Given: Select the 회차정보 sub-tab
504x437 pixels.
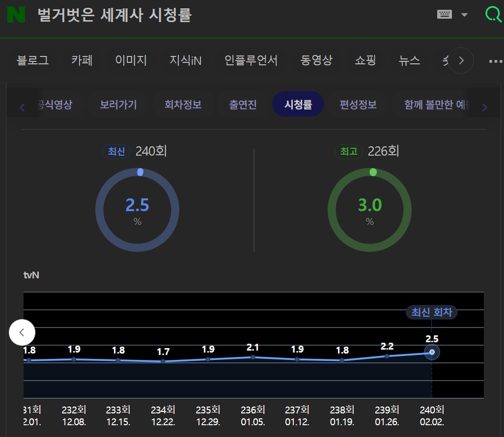Looking at the screenshot, I should tap(183, 105).
